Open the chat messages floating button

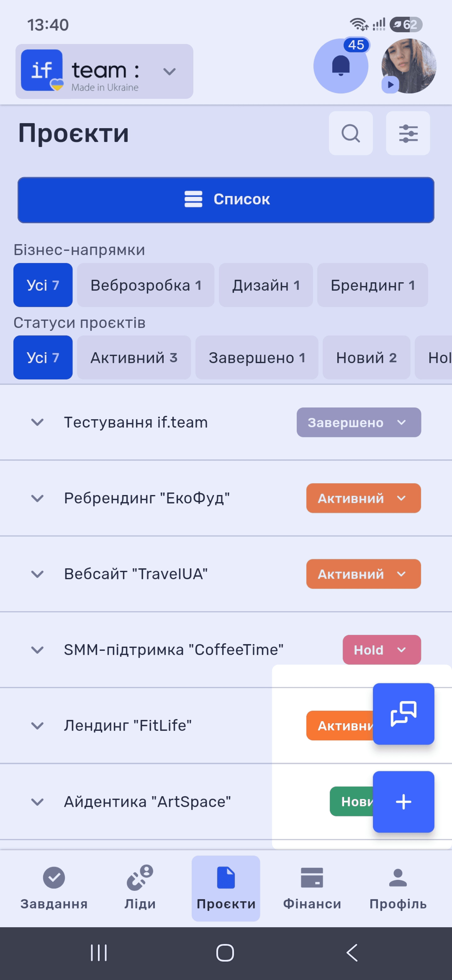pos(403,714)
